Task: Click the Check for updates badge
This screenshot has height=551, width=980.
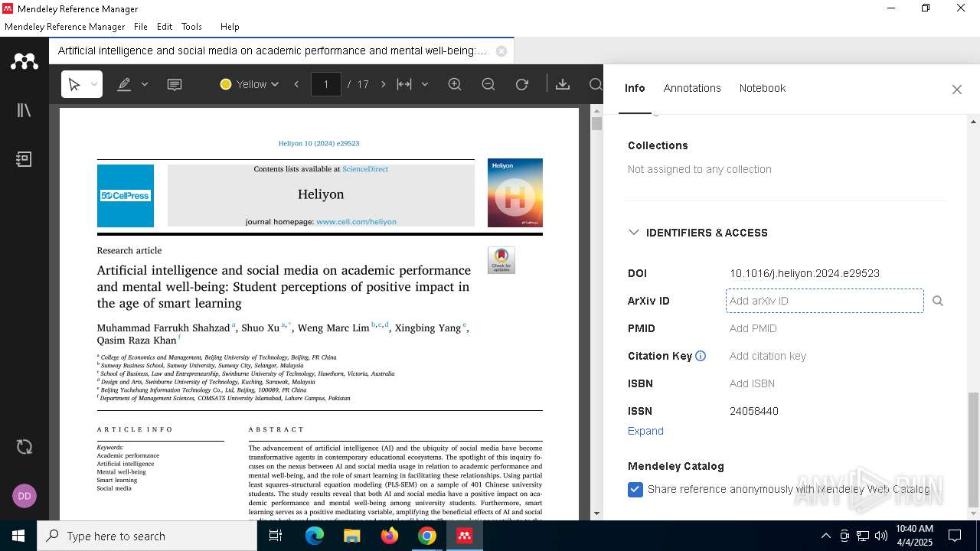Action: tap(501, 260)
